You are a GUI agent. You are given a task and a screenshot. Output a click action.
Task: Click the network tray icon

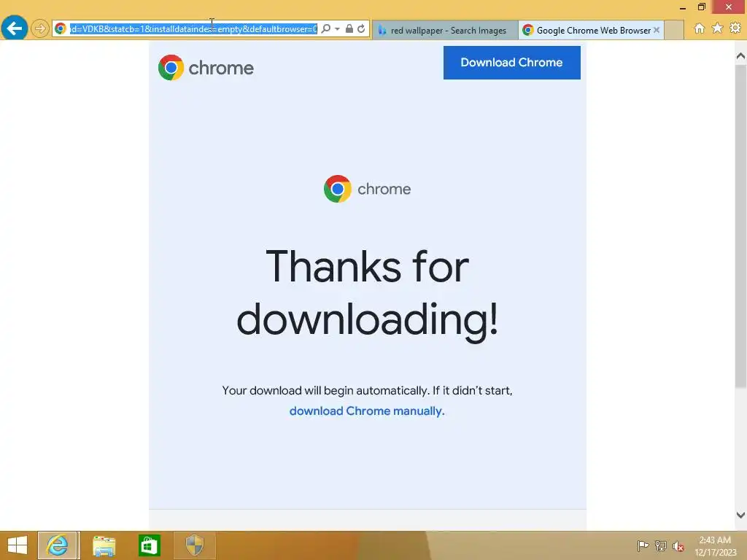click(x=661, y=545)
